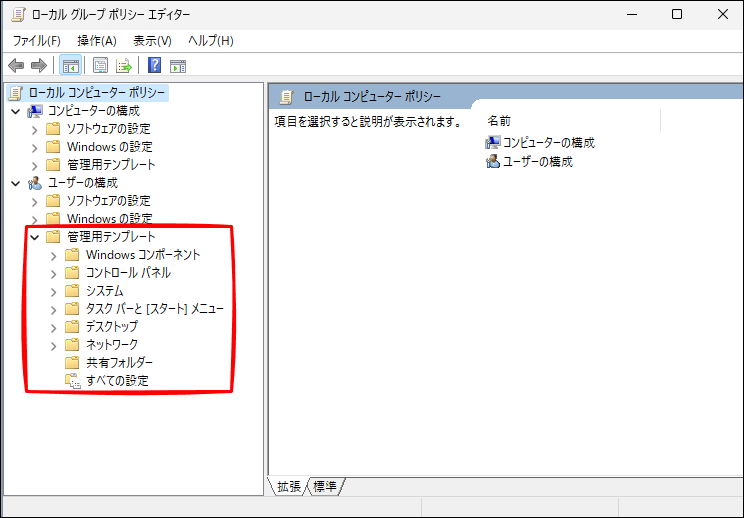This screenshot has width=744, height=518.
Task: Switch to the 拡張 tab
Action: [x=289, y=486]
